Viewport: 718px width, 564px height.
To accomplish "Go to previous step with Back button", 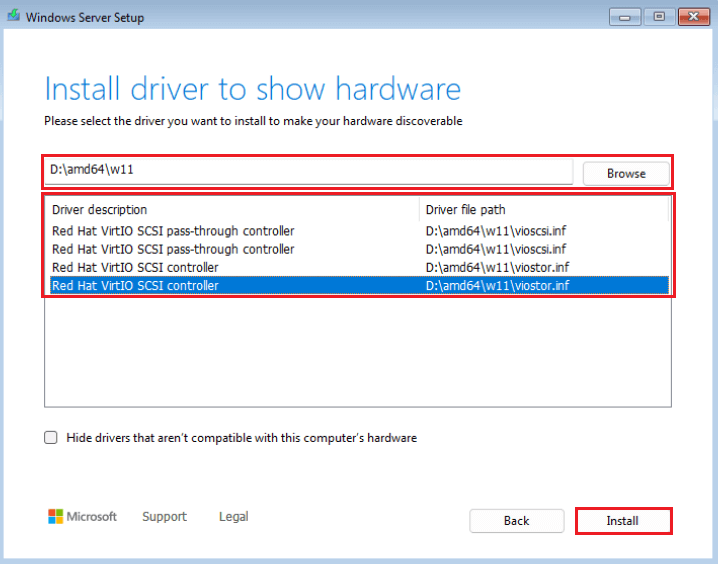I will coord(516,521).
